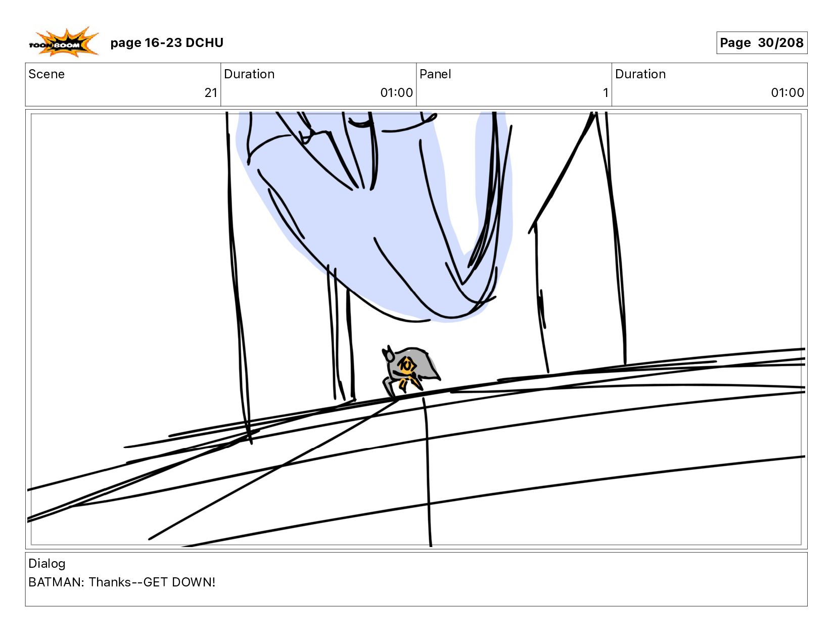Viewport: 834px width, 644px height.
Task: Click the Toon Boom logo
Action: tap(64, 42)
